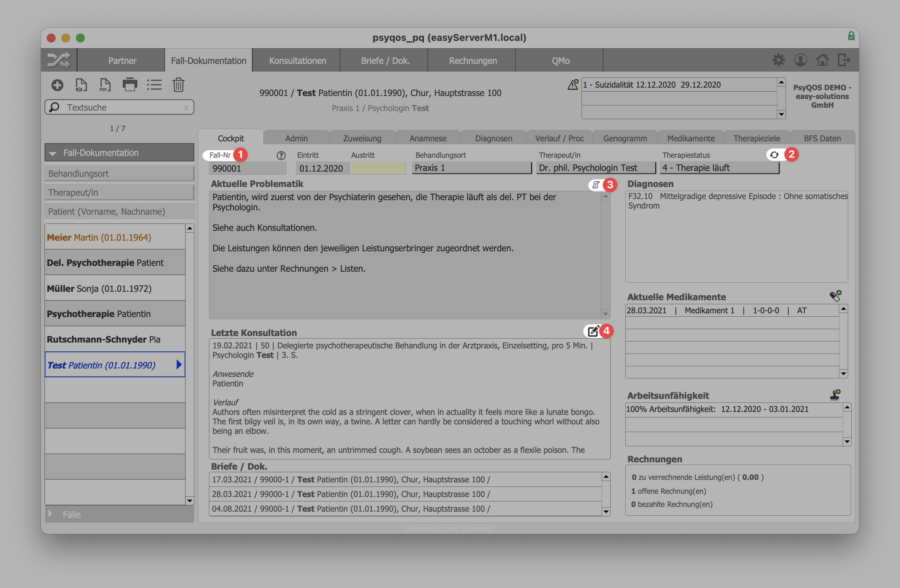
Task: Open Therapiestatus 4 - Therapie läuft dropdown
Action: [x=719, y=168]
